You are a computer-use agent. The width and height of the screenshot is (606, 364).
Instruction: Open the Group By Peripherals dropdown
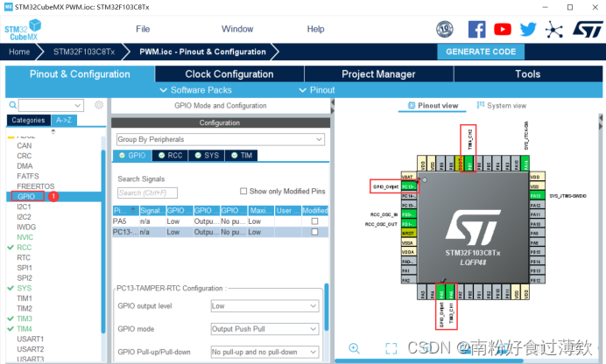pyautogui.click(x=221, y=139)
